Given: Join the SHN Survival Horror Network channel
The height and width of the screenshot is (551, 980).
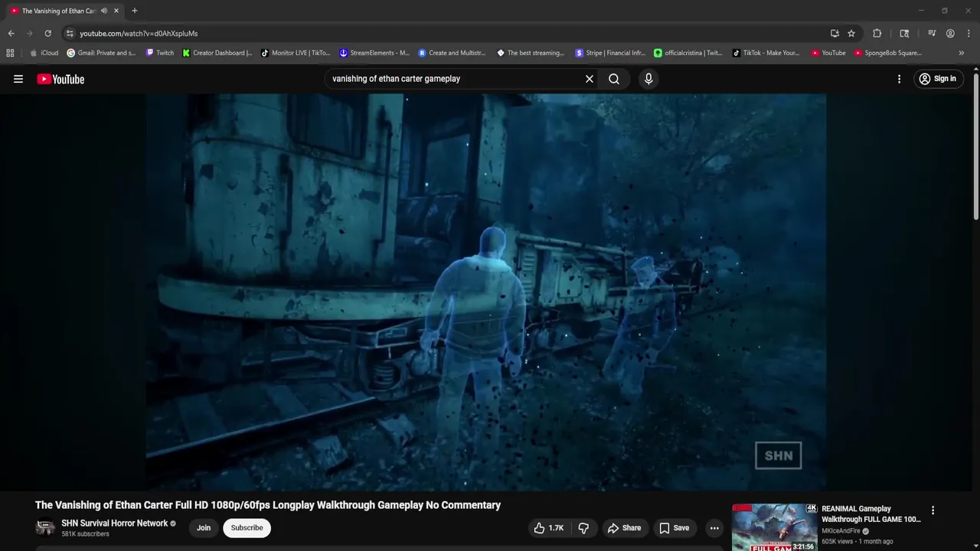Looking at the screenshot, I should tap(204, 528).
